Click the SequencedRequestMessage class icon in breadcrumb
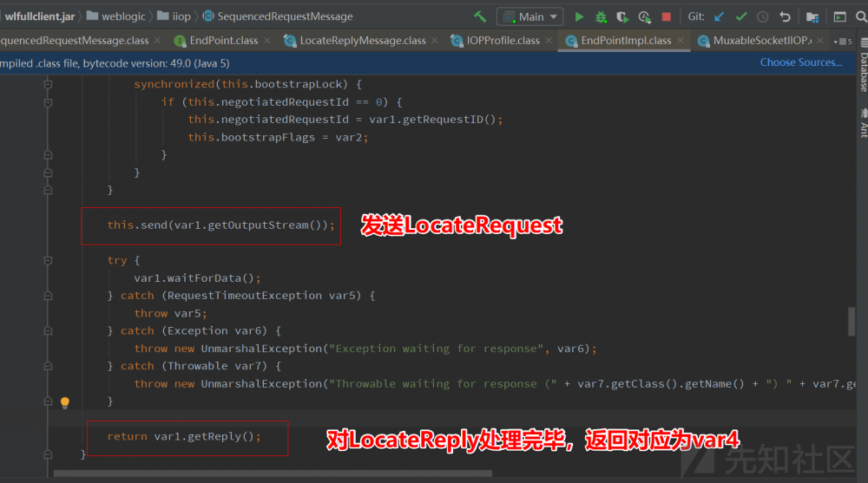This screenshot has height=483, width=868. click(x=208, y=16)
